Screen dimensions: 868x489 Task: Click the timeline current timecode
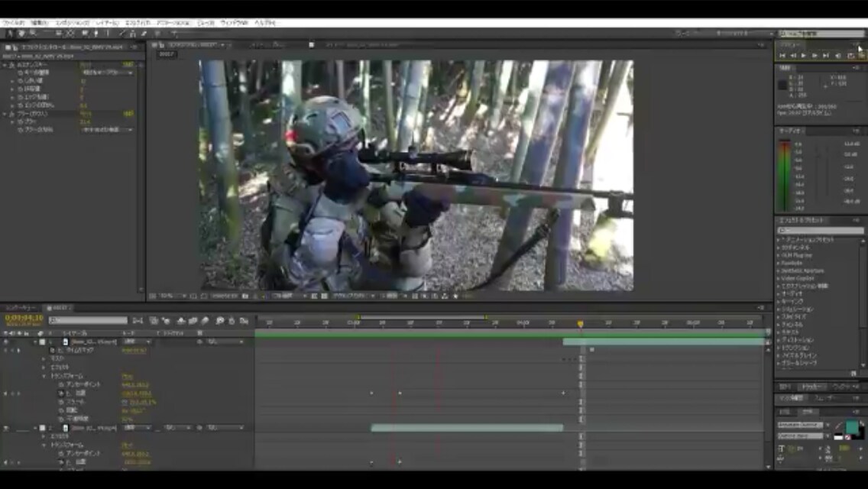24,318
